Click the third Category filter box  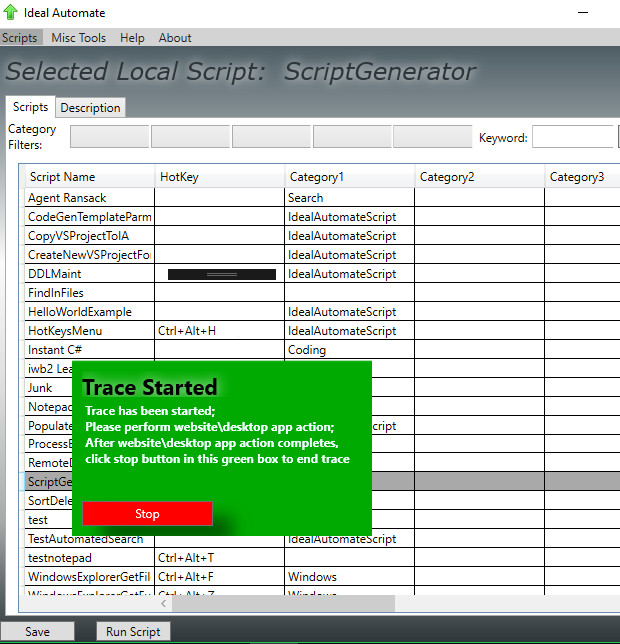[x=271, y=137]
